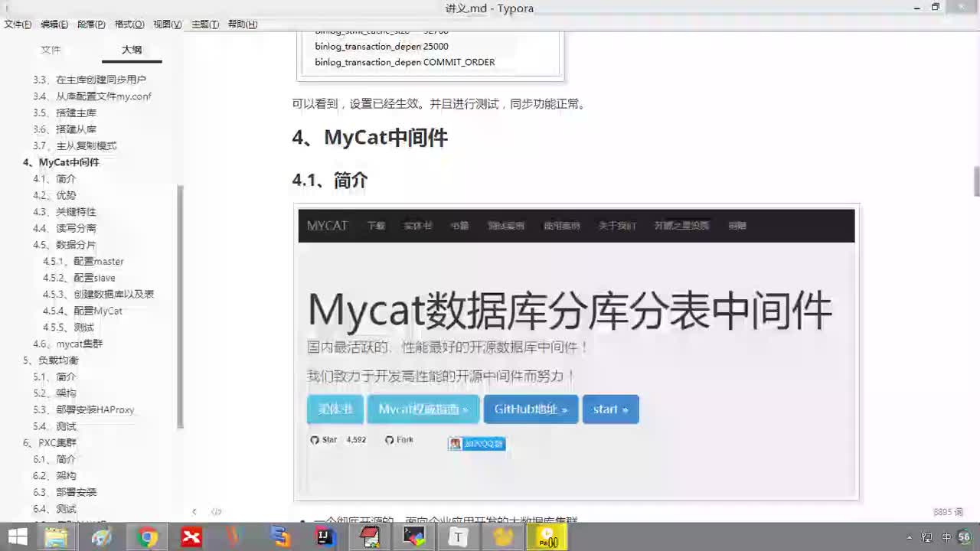Click paragraph 可以看到，设置已经生效

pos(440,104)
